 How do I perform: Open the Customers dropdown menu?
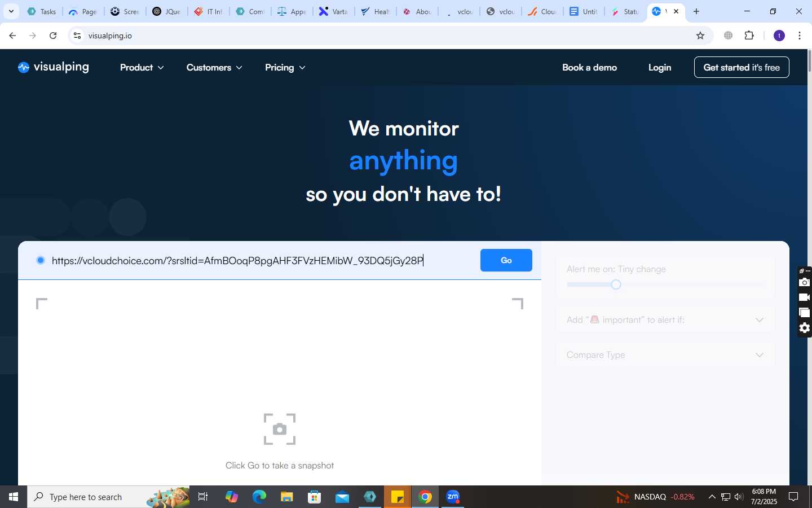pos(214,68)
